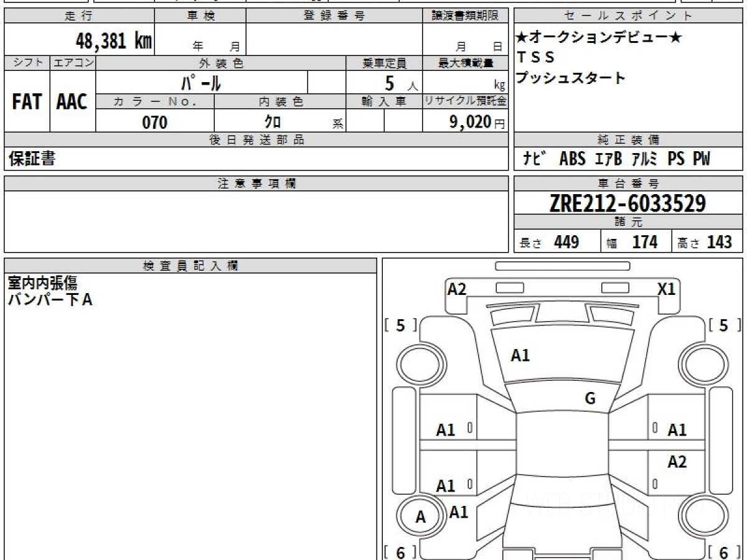Viewport: 747px width, 560px height.
Task: Click the パール exterior color value
Action: (201, 83)
